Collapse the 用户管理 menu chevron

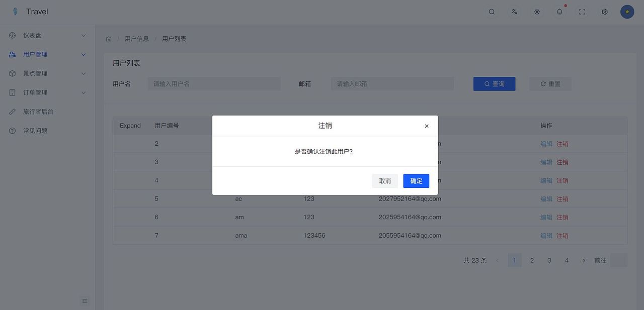pyautogui.click(x=83, y=54)
